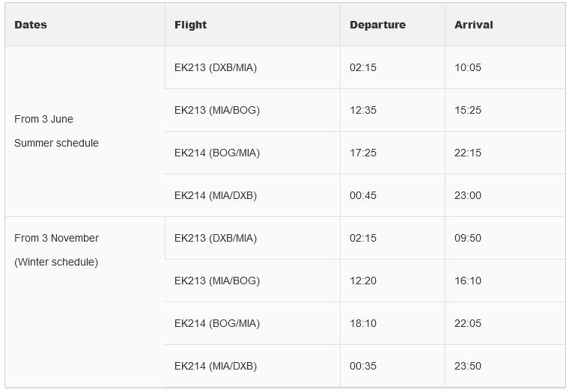The image size is (572, 392).
Task: Select the 18:10 departure time cell
Action: tap(363, 323)
